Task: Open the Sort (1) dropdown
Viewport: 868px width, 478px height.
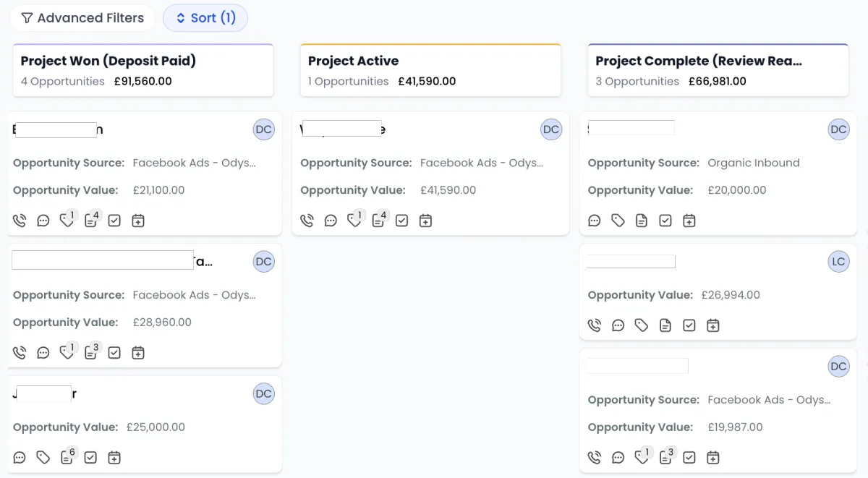Action: [205, 18]
